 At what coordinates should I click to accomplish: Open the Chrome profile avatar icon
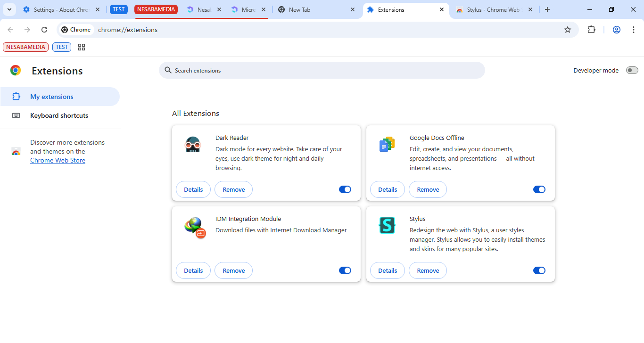pos(616,30)
